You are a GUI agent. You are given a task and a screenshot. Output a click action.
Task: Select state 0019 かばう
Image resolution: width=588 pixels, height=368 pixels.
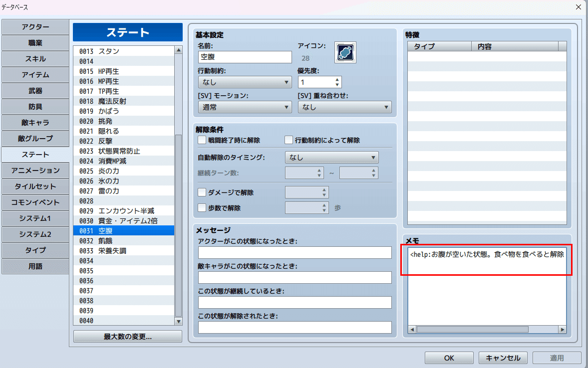124,111
